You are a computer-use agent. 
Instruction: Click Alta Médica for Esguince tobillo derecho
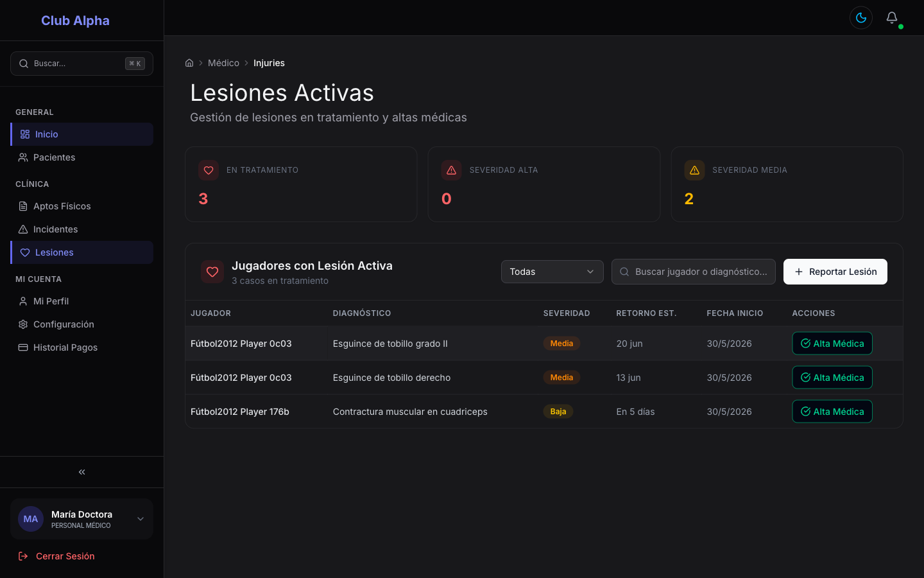coord(832,378)
